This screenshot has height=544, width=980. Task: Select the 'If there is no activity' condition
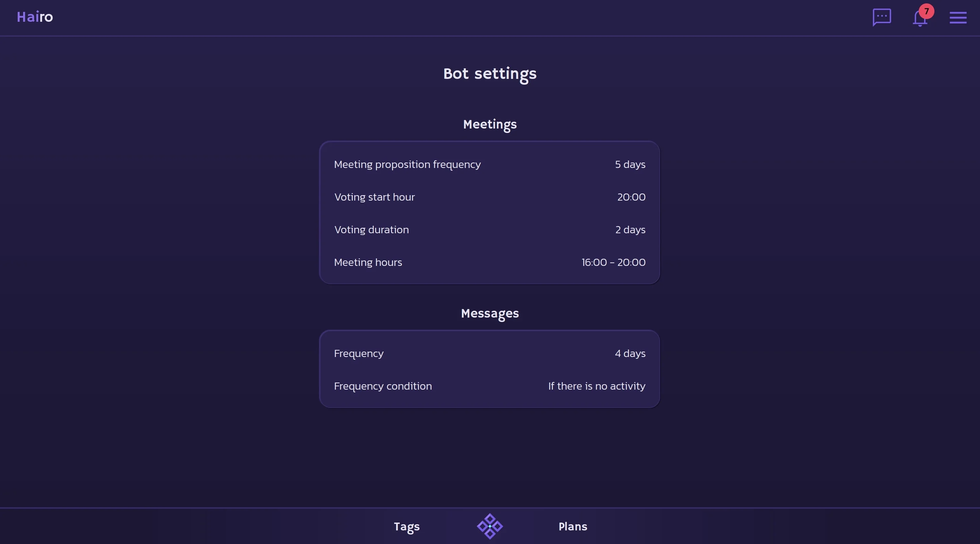[596, 386]
